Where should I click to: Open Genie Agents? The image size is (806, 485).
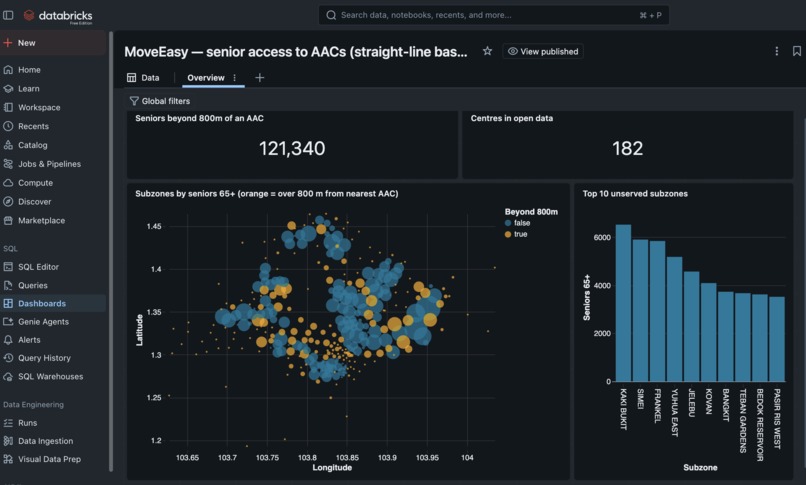point(53,322)
